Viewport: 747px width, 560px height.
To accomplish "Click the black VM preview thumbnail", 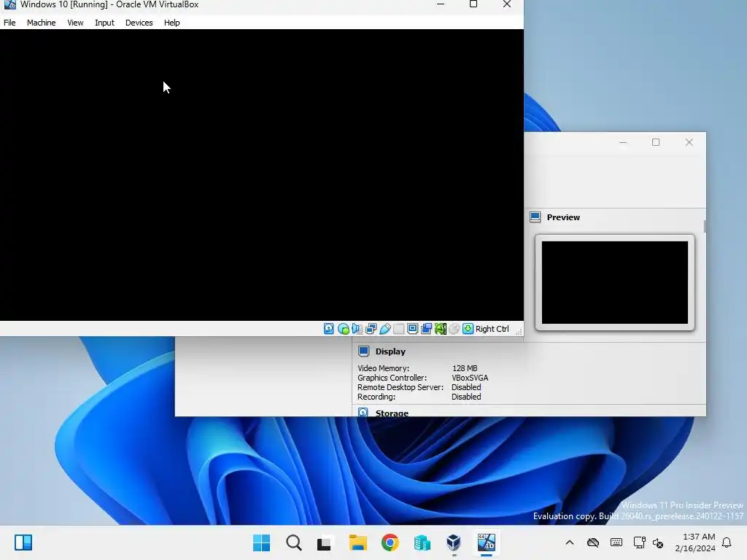I will pos(614,282).
